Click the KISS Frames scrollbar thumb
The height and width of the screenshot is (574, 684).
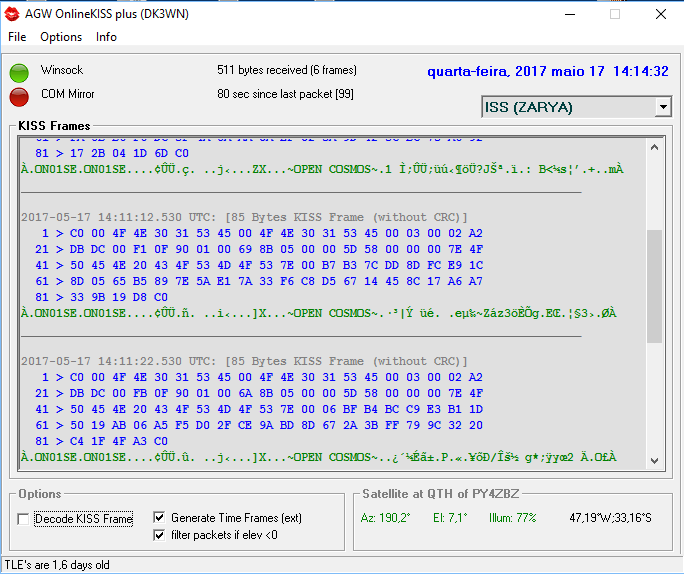[x=655, y=285]
